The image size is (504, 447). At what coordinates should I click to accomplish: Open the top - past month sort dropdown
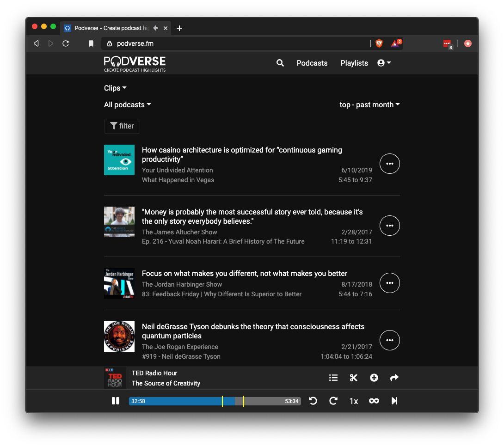pos(369,104)
